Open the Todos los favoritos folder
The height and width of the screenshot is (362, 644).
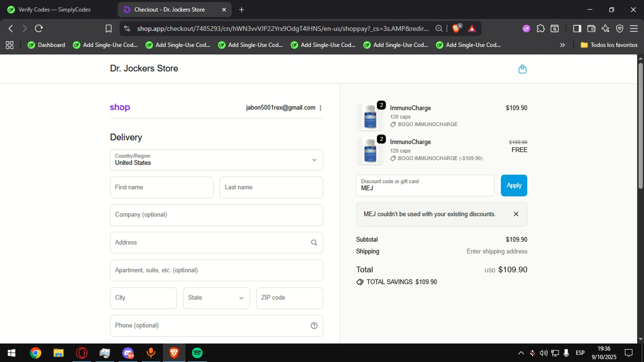(x=609, y=45)
